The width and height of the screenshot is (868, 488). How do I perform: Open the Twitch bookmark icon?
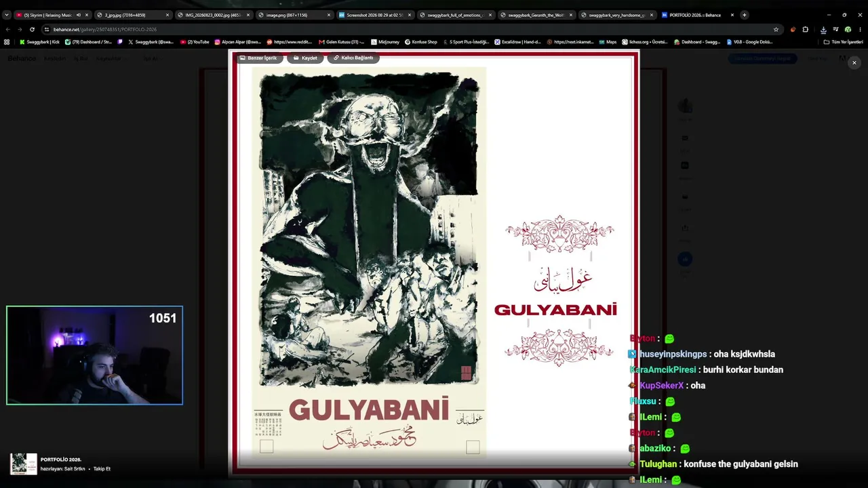120,42
